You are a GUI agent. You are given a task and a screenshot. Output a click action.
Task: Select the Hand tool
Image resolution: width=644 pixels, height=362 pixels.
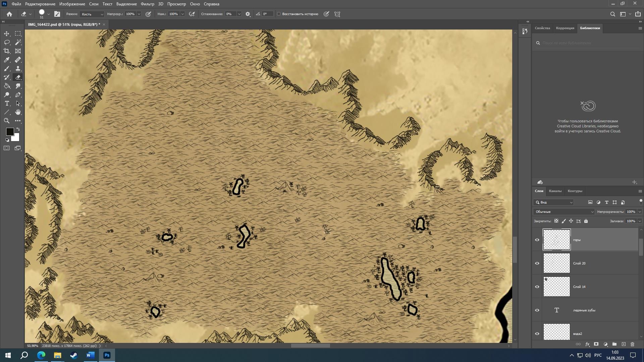(x=18, y=112)
